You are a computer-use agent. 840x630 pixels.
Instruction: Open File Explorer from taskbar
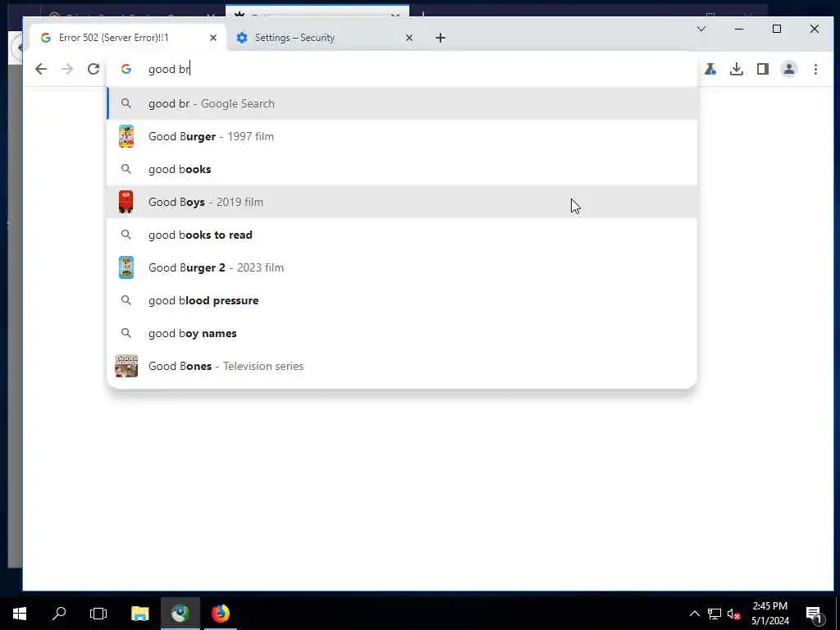(139, 614)
